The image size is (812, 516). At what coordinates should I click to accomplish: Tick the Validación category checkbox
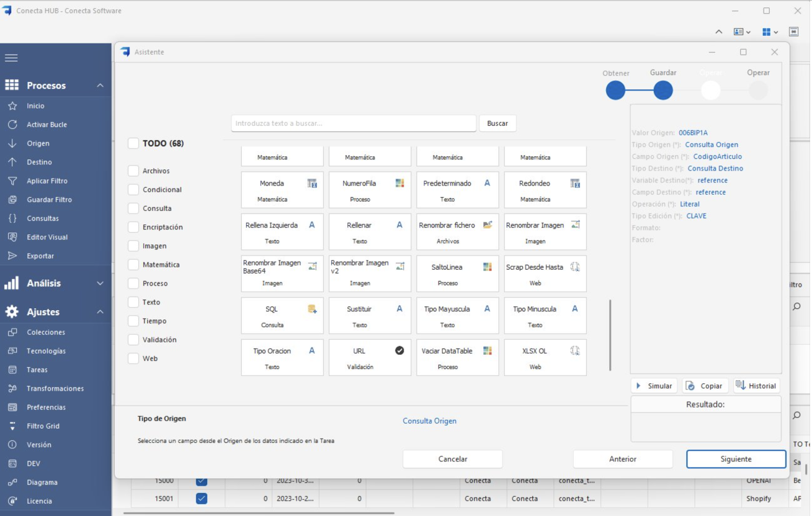coord(133,340)
